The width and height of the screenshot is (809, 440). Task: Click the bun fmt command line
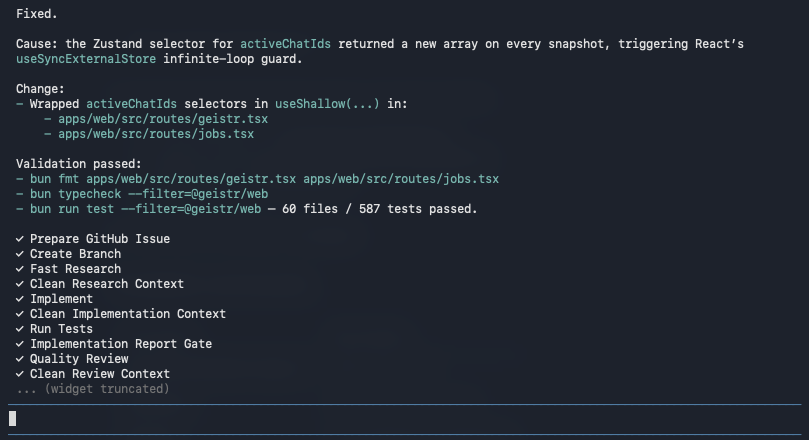(264, 179)
